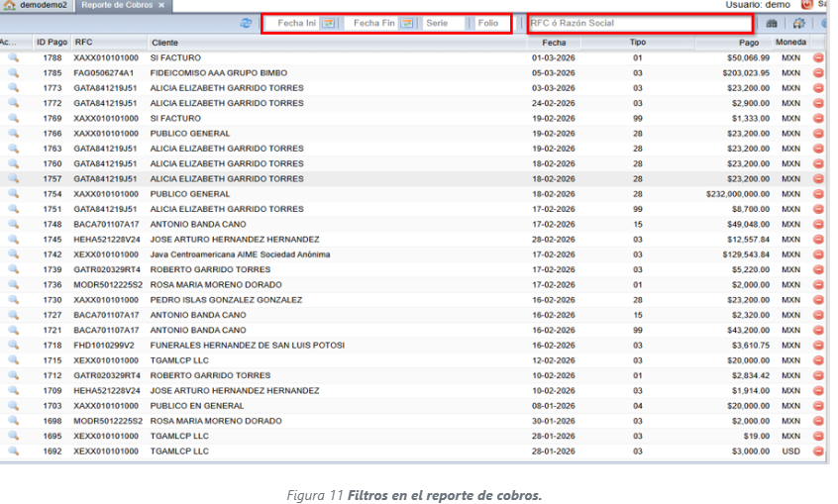Close the Reporte de Cobros tab
Image resolution: width=838 pixels, height=504 pixels.
pyautogui.click(x=161, y=6)
